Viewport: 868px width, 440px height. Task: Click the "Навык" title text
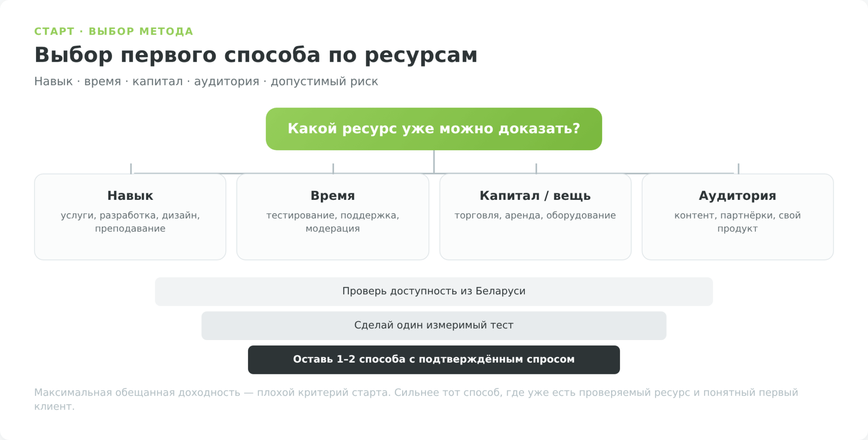point(130,196)
